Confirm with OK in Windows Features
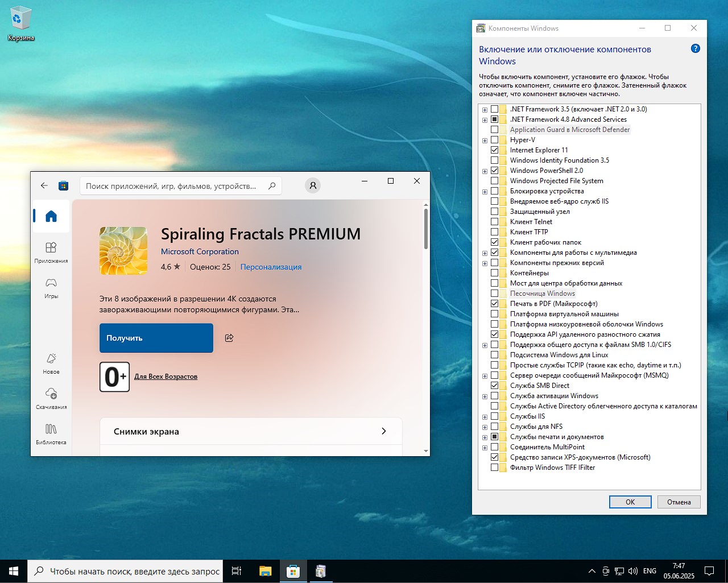 click(x=630, y=502)
